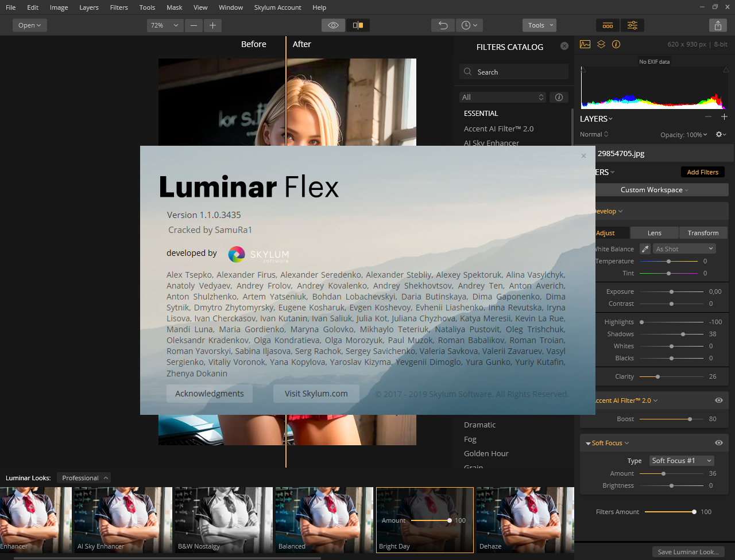Click the Boost slider handle

pyautogui.click(x=690, y=419)
